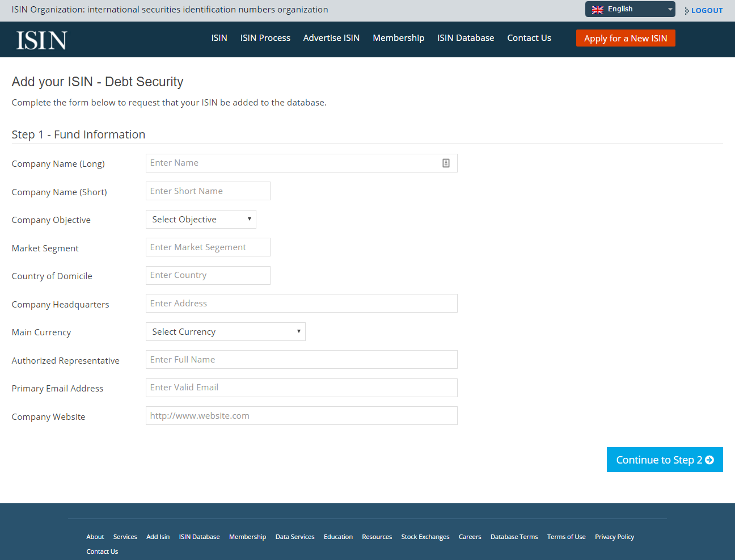The width and height of the screenshot is (735, 560).
Task: Focus the Company Name (Short) field
Action: point(208,191)
